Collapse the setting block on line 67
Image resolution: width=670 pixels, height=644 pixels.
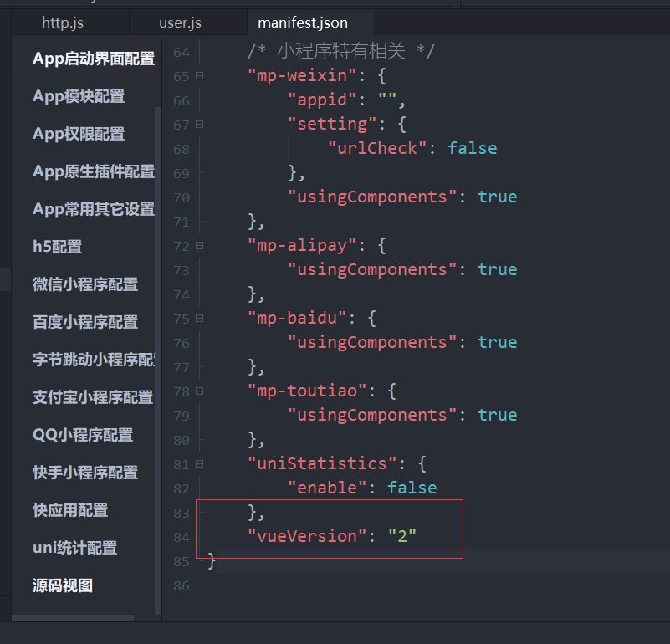tap(199, 125)
